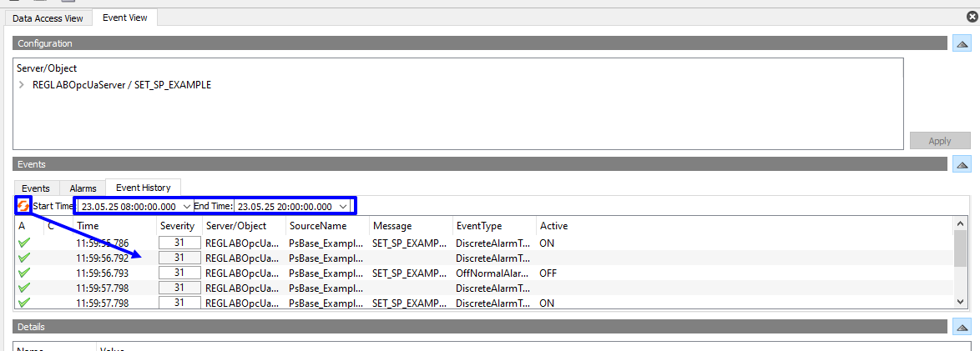
Task: Switch to the Events sub-tab
Action: point(36,188)
